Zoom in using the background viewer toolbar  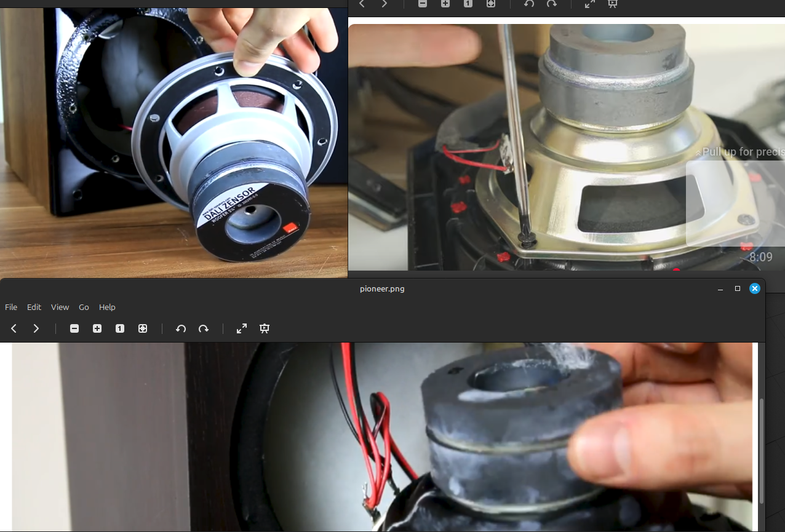[445, 4]
